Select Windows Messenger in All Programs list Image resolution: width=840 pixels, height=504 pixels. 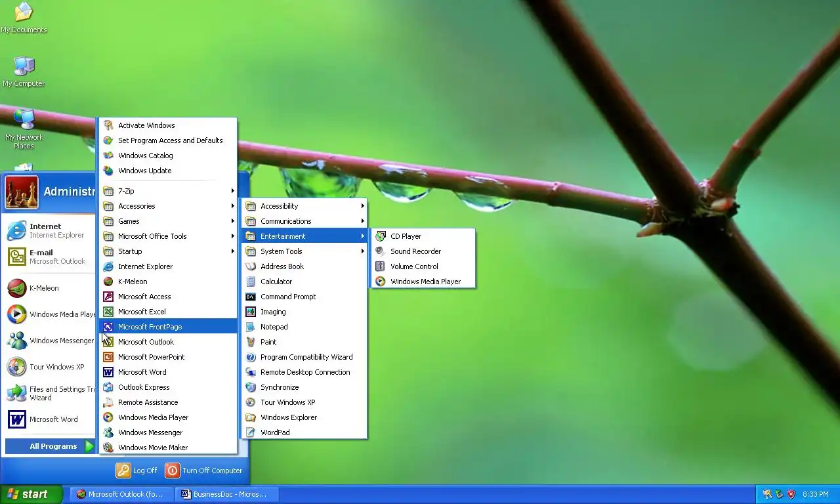(x=167, y=432)
